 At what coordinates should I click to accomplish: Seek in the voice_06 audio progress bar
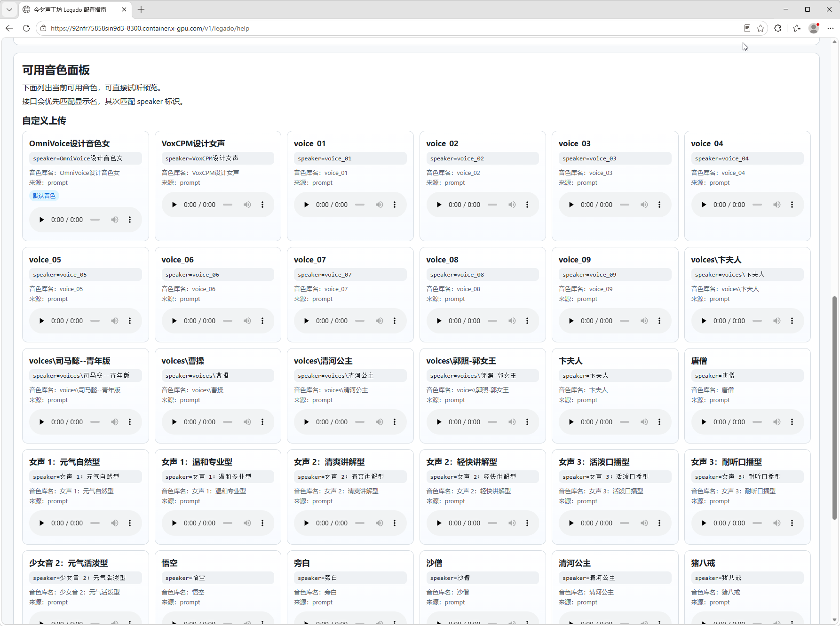point(228,321)
